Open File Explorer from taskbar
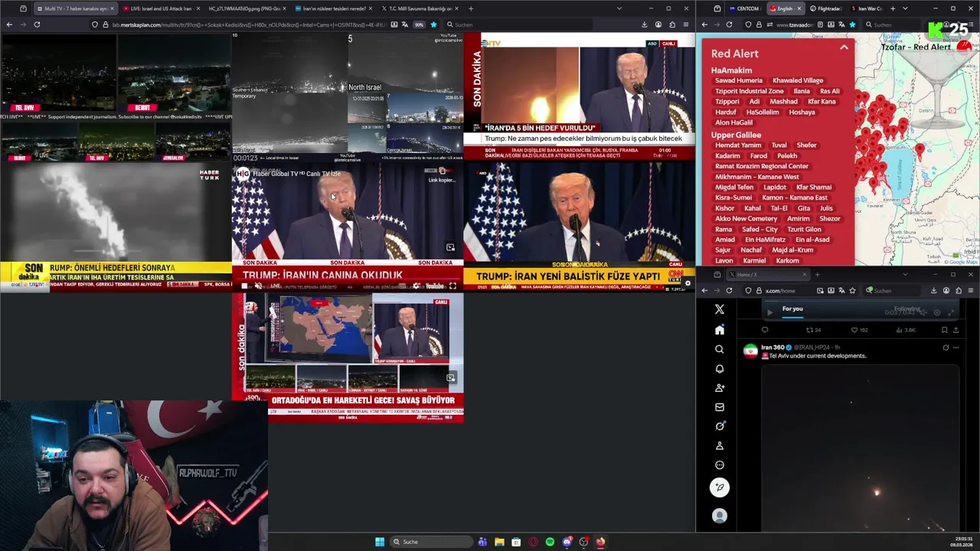Screen dimensions: 980x551 click(499, 542)
